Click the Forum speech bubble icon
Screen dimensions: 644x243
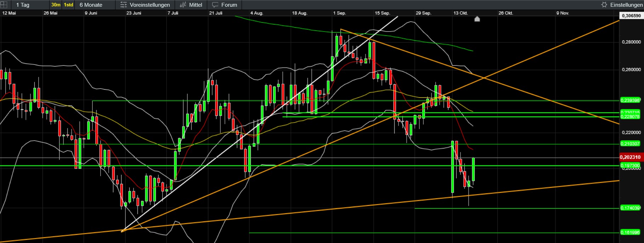pos(215,5)
